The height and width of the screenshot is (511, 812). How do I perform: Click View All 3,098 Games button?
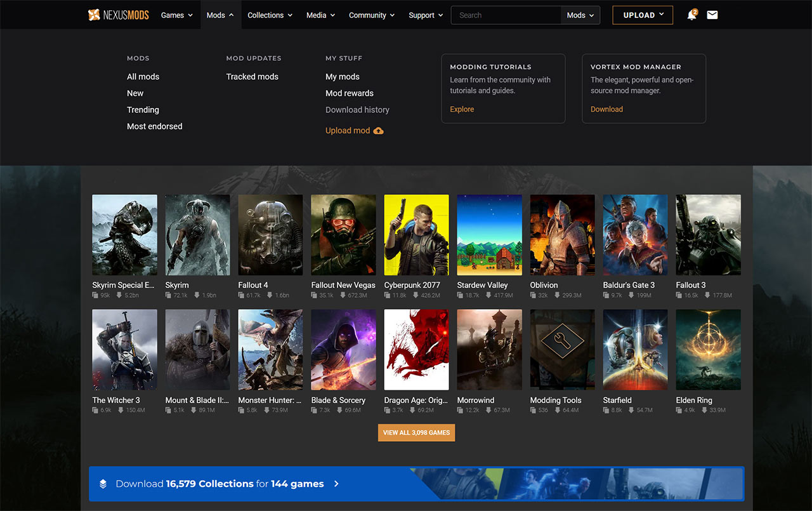click(x=416, y=432)
